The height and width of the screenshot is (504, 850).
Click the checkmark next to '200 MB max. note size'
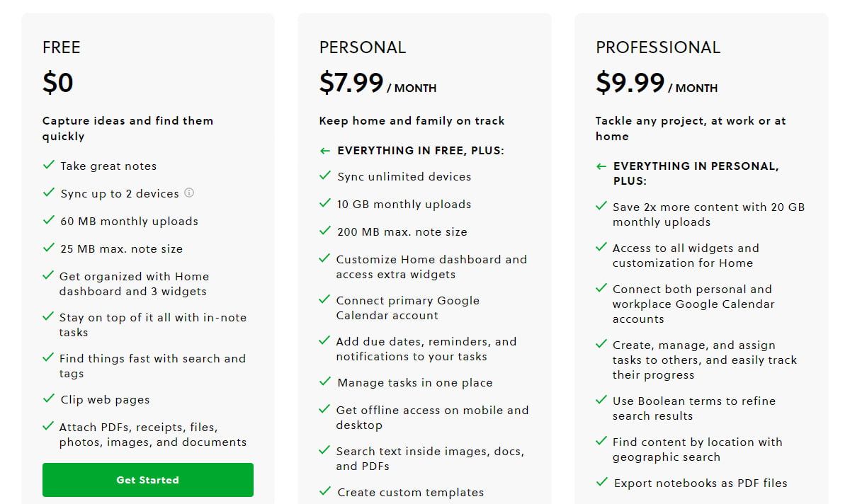coord(326,231)
